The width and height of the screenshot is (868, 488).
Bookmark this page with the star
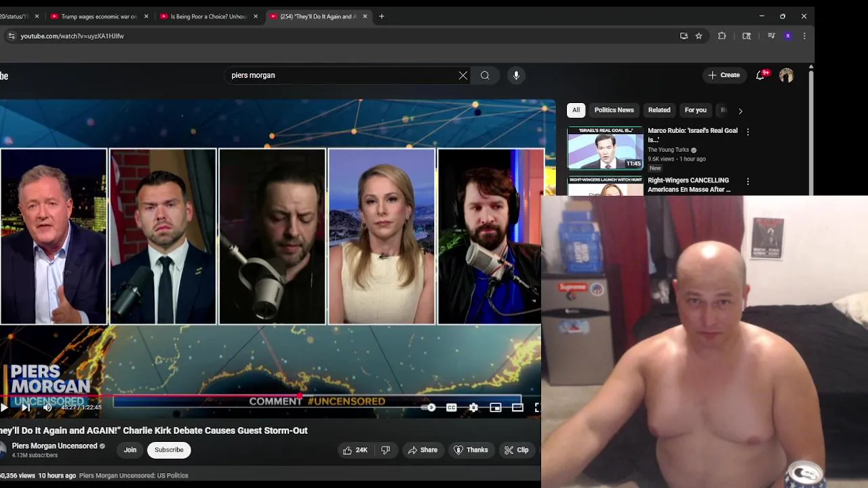(x=698, y=36)
